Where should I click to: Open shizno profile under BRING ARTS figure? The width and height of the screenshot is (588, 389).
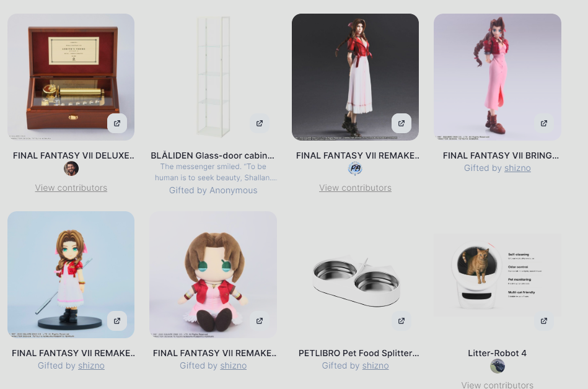517,168
